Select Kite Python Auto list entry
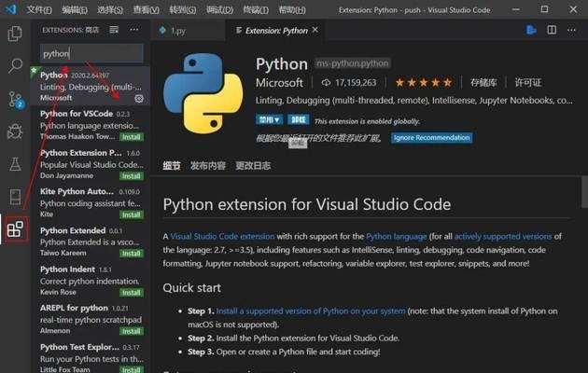588x373 pixels. (90, 202)
